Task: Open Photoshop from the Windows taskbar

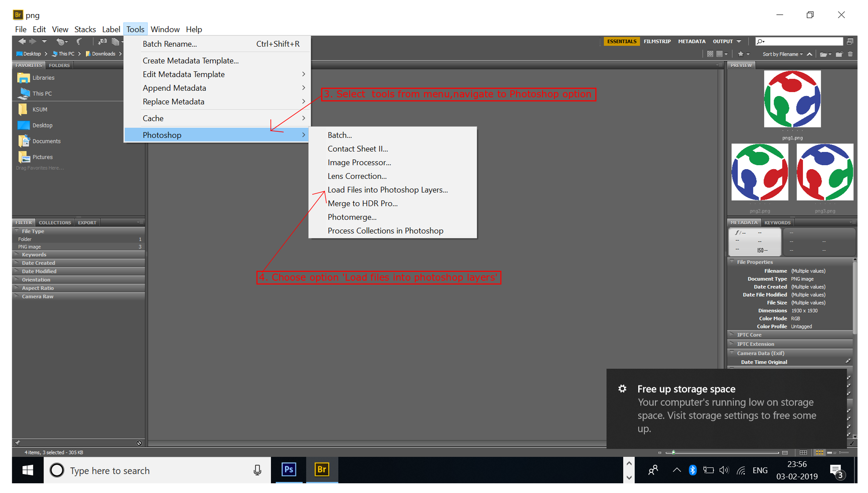Action: [289, 470]
